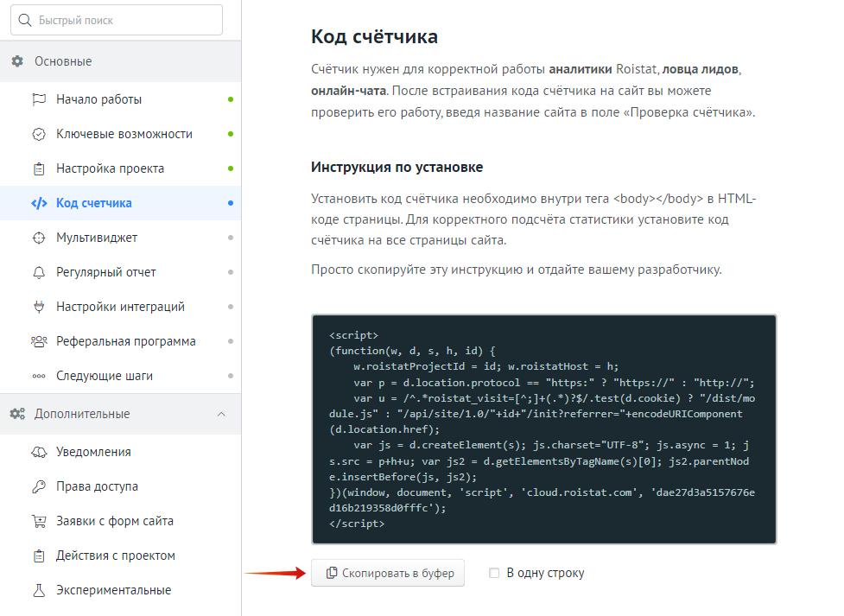
Task: Click the clipboard icon for Действия с проектом
Action: (39, 556)
